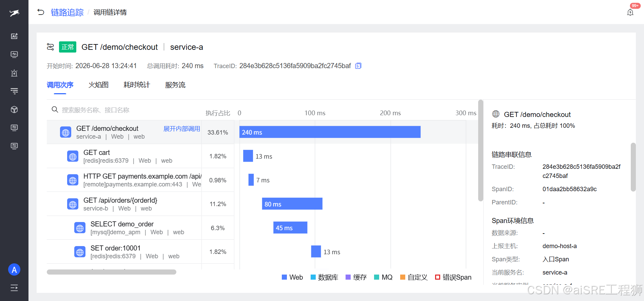This screenshot has height=301, width=644.
Task: Click the globe icon in the span detail header
Action: (496, 114)
